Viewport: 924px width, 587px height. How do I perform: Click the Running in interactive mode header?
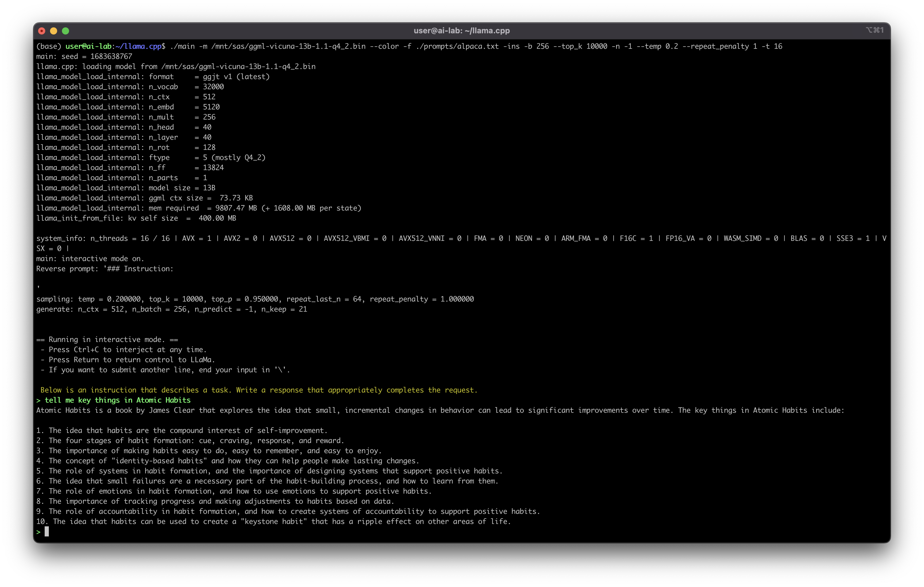tap(107, 339)
